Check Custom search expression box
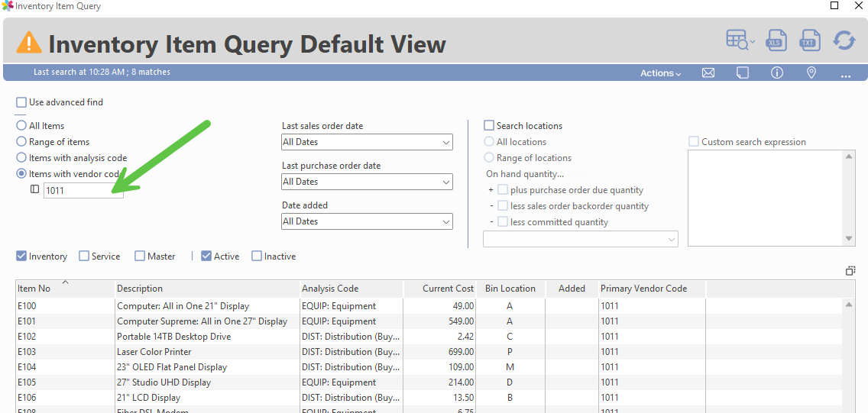868x413 pixels. 694,142
